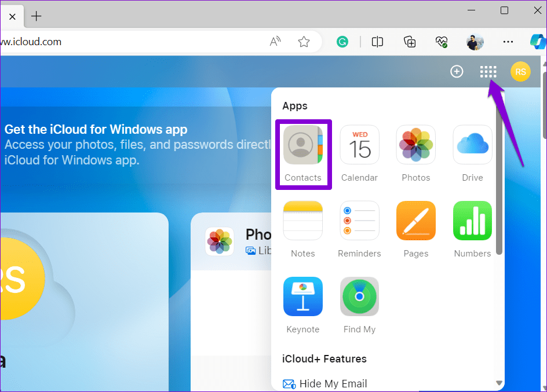Open the iCloud apps grid launcher
This screenshot has height=392, width=547.
point(488,71)
